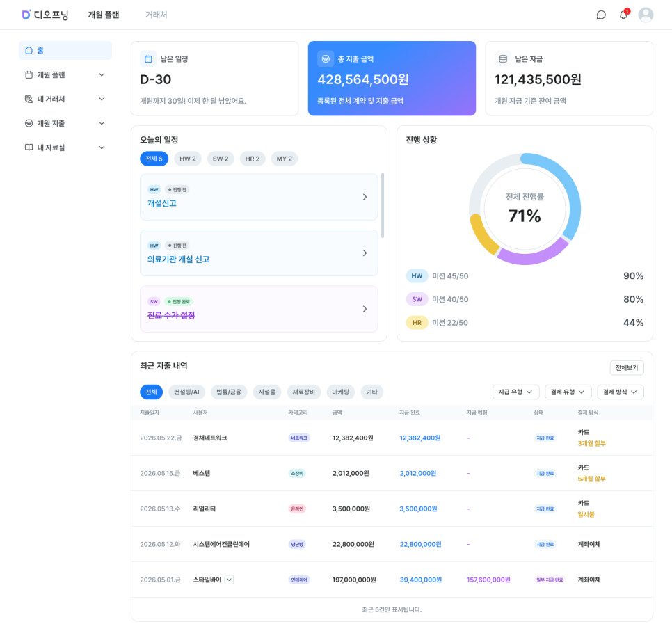This screenshot has width=672, height=631.
Task: Open the chat messages icon
Action: (x=601, y=15)
